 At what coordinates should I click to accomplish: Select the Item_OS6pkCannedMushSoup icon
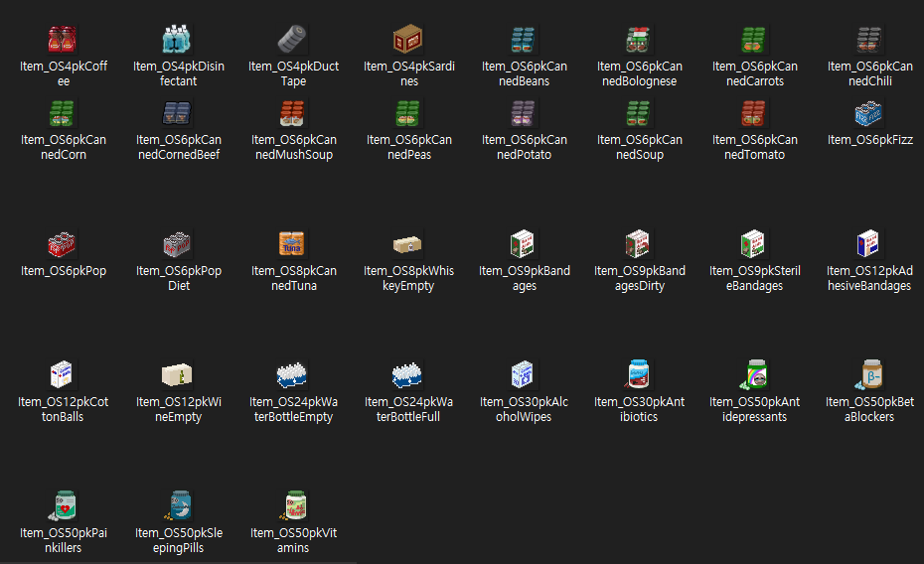[x=292, y=113]
